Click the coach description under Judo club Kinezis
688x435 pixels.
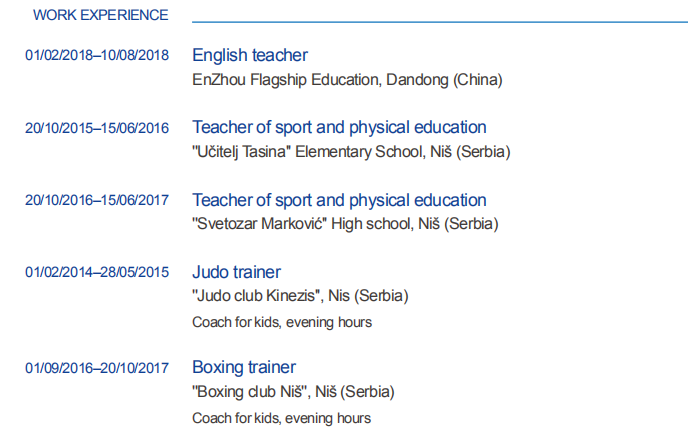pyautogui.click(x=282, y=322)
